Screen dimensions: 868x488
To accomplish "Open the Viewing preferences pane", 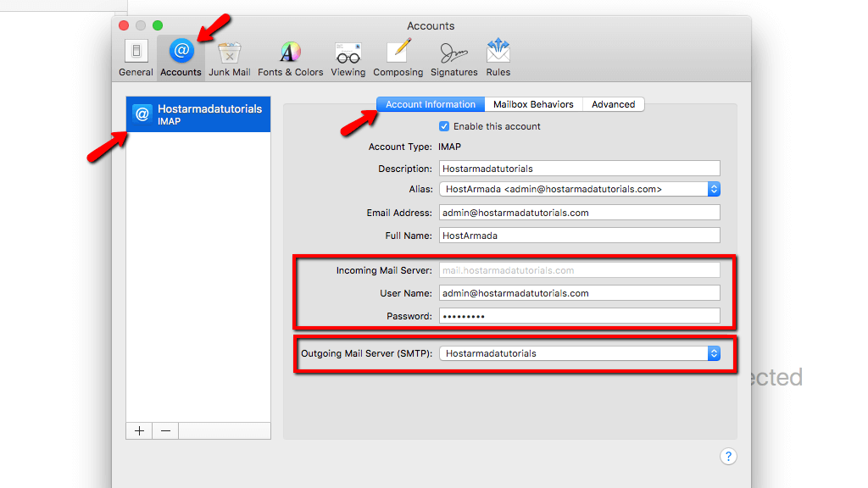I will pyautogui.click(x=348, y=58).
